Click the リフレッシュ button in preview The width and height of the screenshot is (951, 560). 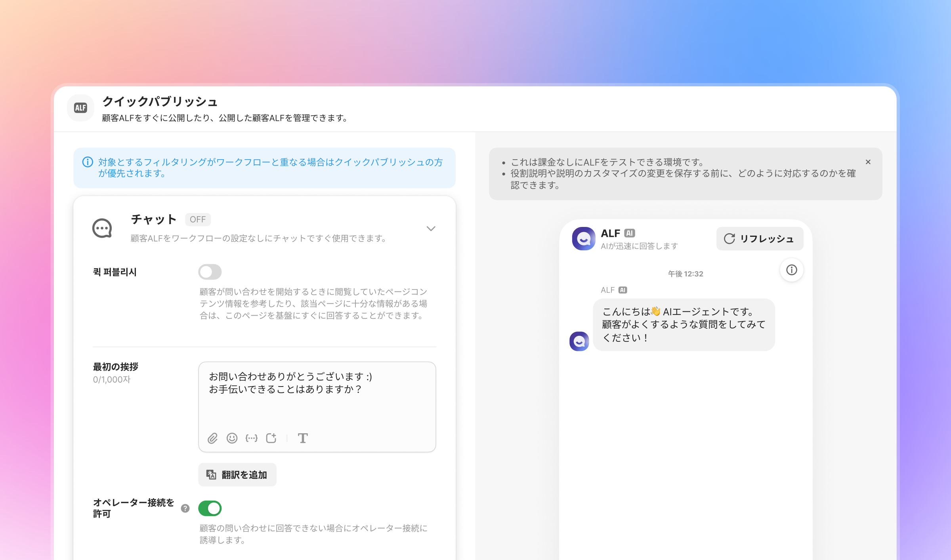(759, 238)
